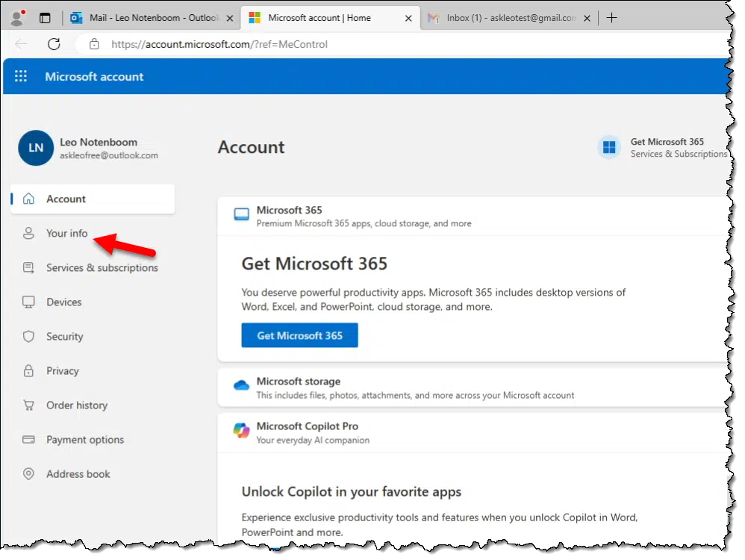The height and width of the screenshot is (560, 745).
Task: Close the Gmail Inbox tab
Action: point(587,18)
